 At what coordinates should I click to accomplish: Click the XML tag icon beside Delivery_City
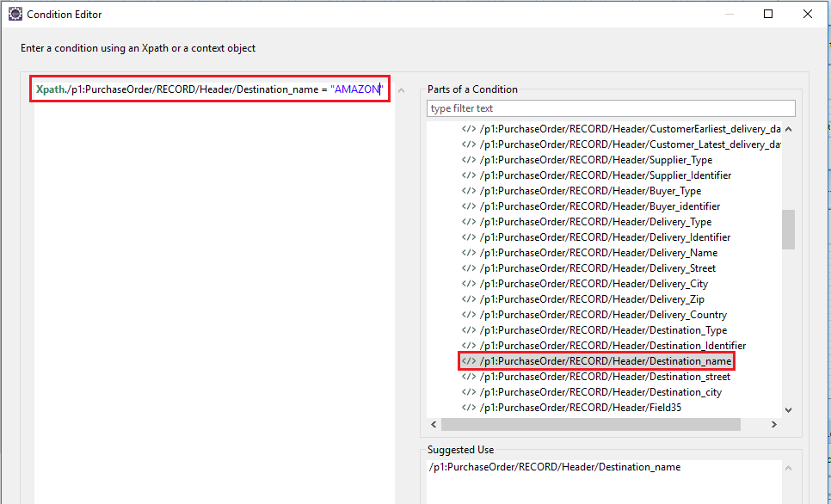[x=469, y=284]
